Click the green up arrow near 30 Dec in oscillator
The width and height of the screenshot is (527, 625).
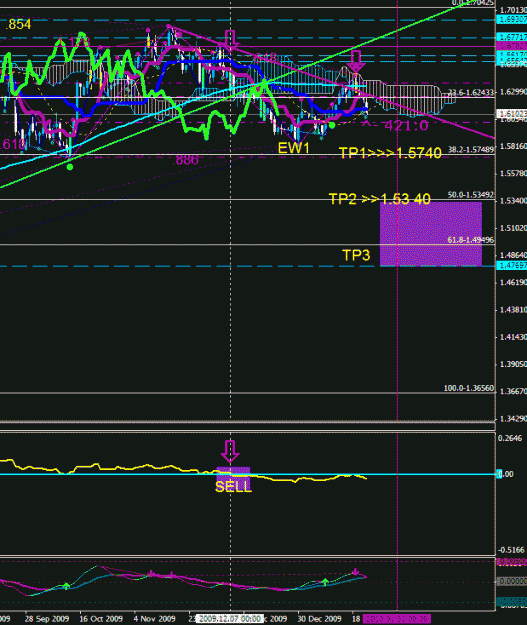[325, 582]
